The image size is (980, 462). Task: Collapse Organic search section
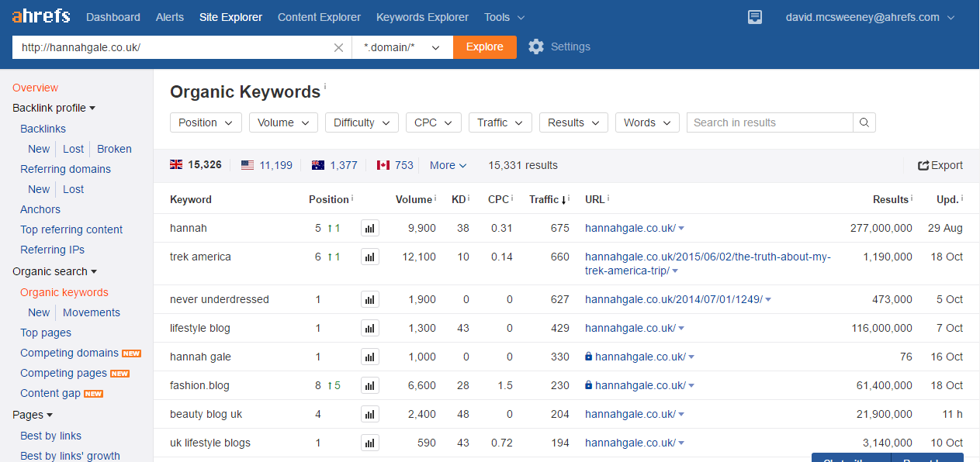coord(54,271)
